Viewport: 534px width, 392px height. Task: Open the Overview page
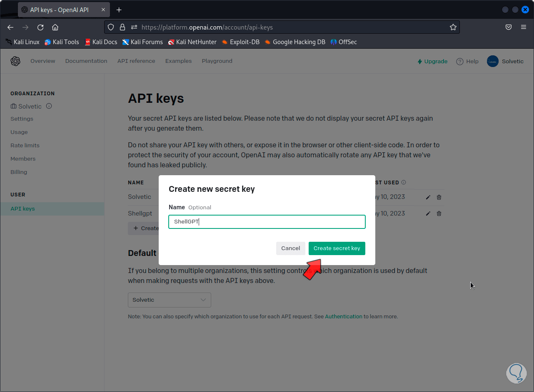pyautogui.click(x=43, y=61)
